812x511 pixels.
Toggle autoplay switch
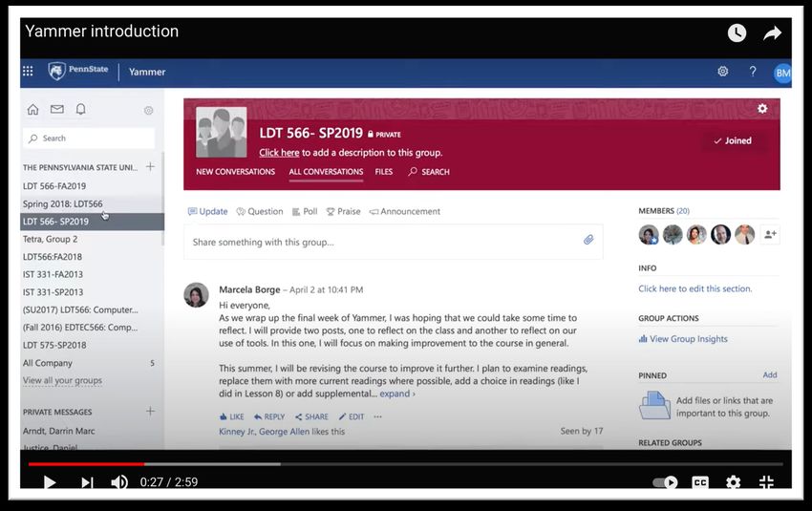click(665, 482)
